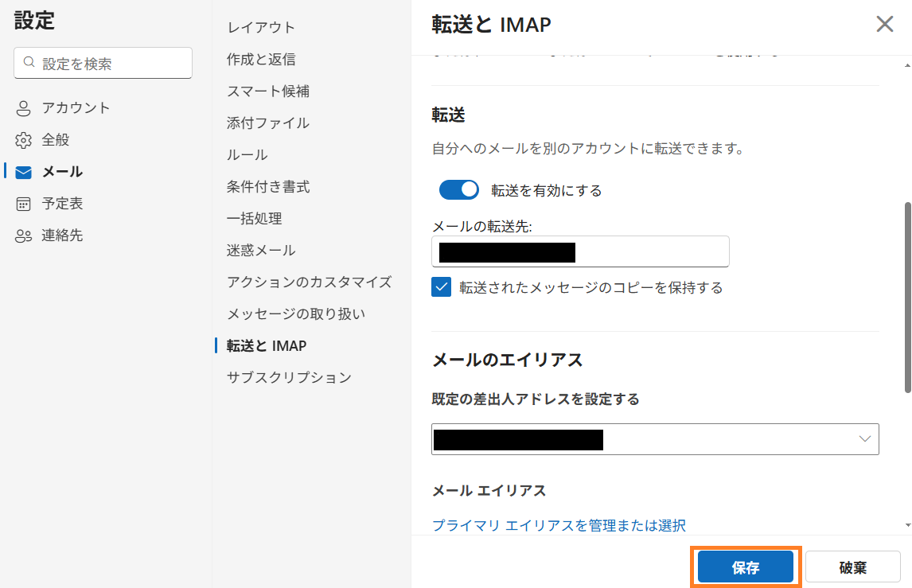This screenshot has width=912, height=588.
Task: Open 迷惑メール settings
Action: pyautogui.click(x=261, y=250)
